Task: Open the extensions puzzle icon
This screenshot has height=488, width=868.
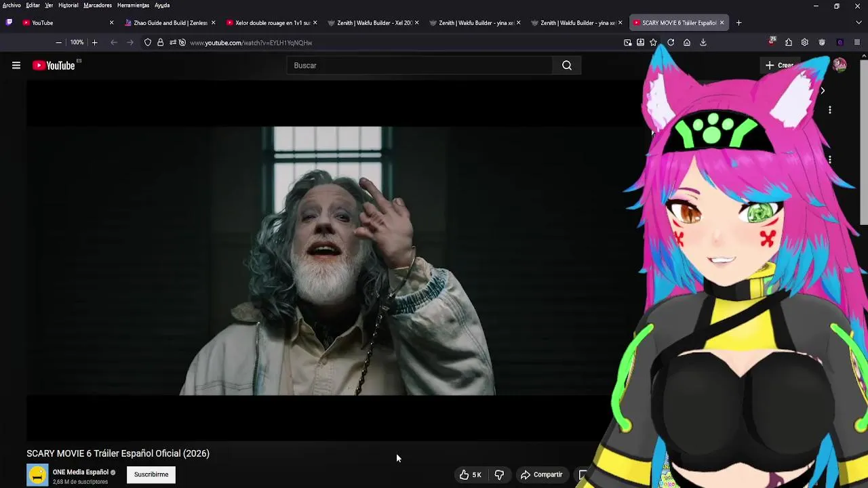Action: pyautogui.click(x=789, y=43)
